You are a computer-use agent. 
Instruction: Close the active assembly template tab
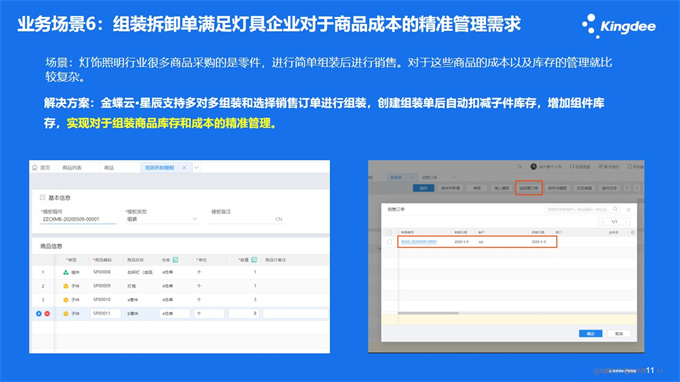[x=184, y=167]
